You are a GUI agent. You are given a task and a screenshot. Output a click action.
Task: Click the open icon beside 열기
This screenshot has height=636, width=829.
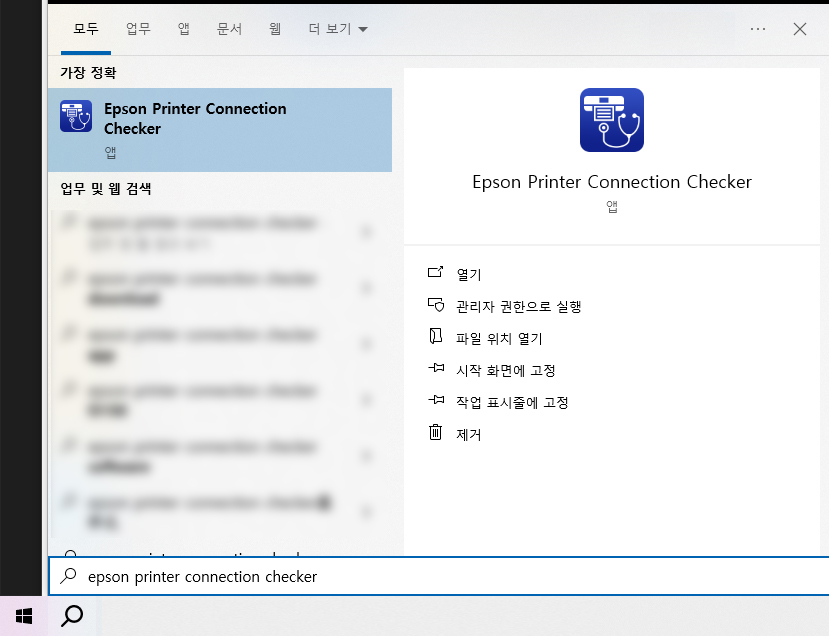pos(437,273)
